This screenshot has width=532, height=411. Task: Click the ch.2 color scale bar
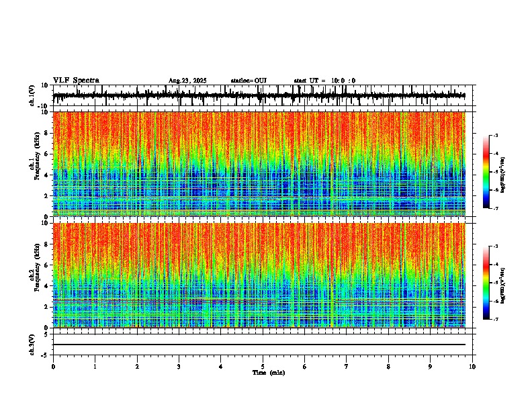486,283
